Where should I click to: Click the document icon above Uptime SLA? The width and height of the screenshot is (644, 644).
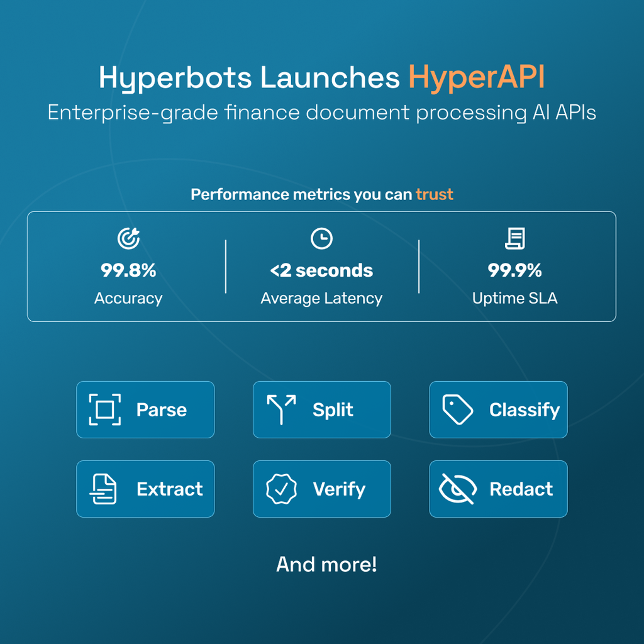[x=515, y=238]
